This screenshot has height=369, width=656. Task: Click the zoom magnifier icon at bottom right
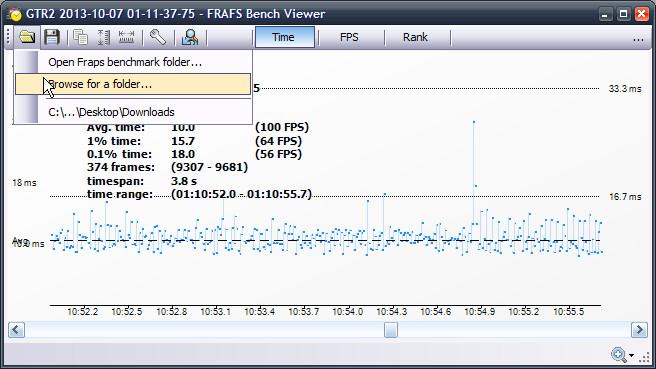tap(619, 355)
